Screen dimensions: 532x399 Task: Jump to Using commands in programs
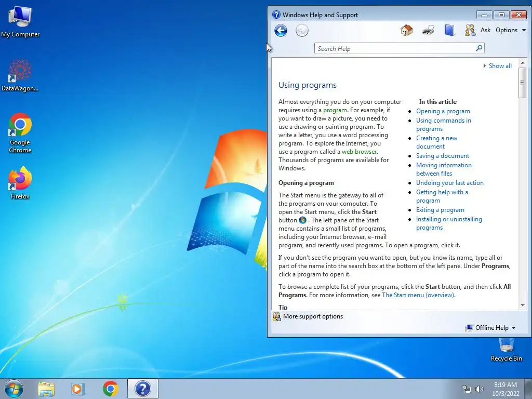tap(444, 125)
